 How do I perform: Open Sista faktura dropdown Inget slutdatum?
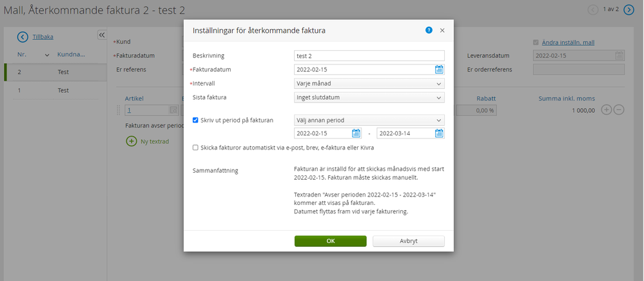369,97
